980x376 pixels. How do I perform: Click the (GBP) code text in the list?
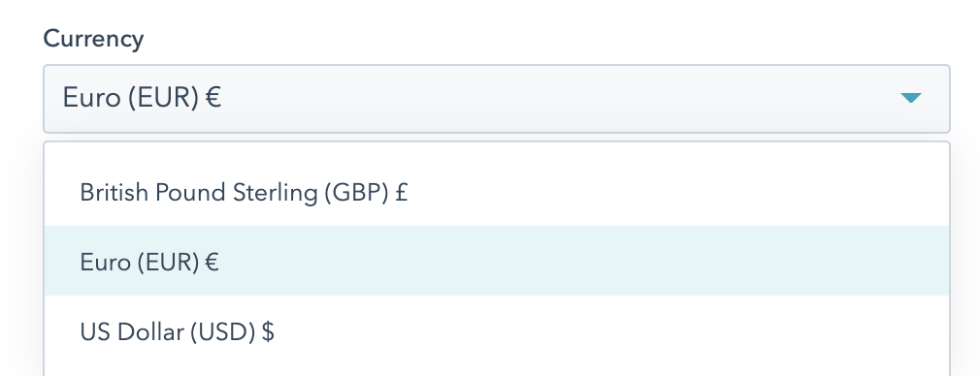click(356, 193)
